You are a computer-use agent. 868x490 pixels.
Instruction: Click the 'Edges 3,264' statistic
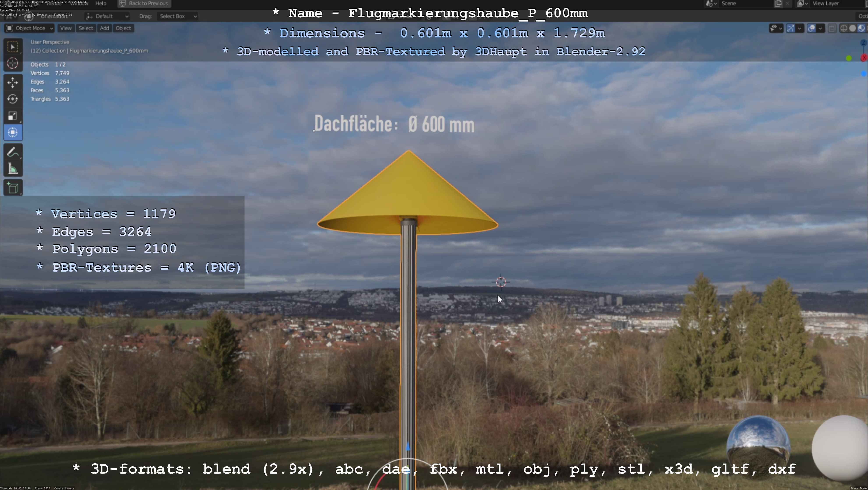pyautogui.click(x=50, y=82)
